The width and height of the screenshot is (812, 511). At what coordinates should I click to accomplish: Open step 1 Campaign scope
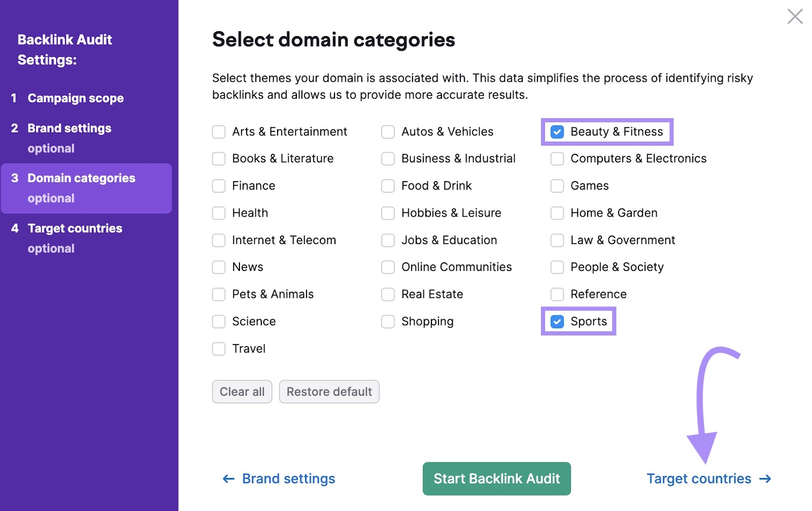(x=75, y=98)
